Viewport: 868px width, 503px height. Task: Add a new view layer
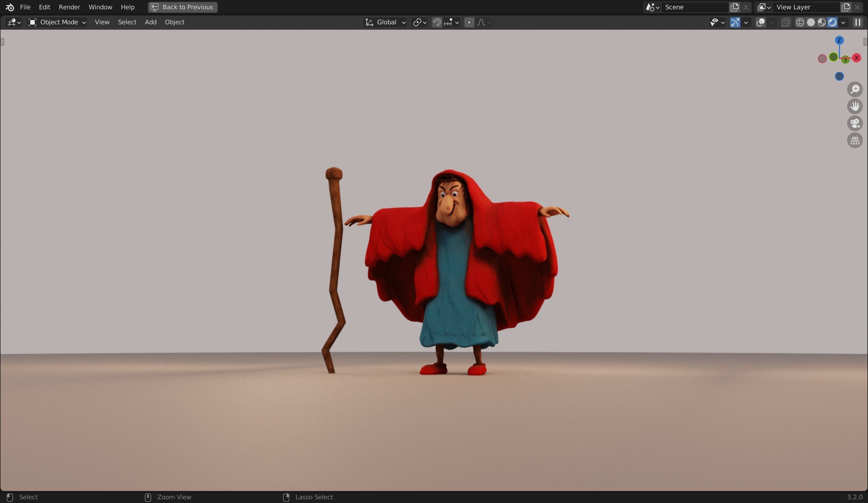tap(846, 7)
